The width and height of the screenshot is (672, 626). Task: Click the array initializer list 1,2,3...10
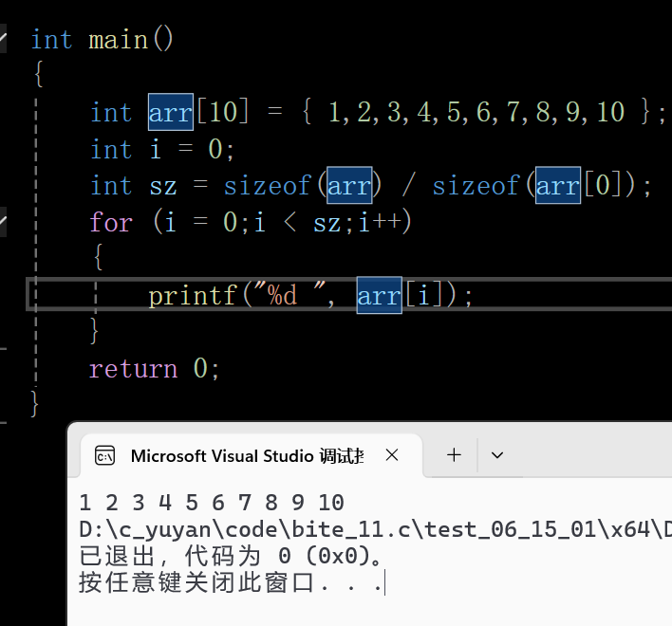pos(476,112)
